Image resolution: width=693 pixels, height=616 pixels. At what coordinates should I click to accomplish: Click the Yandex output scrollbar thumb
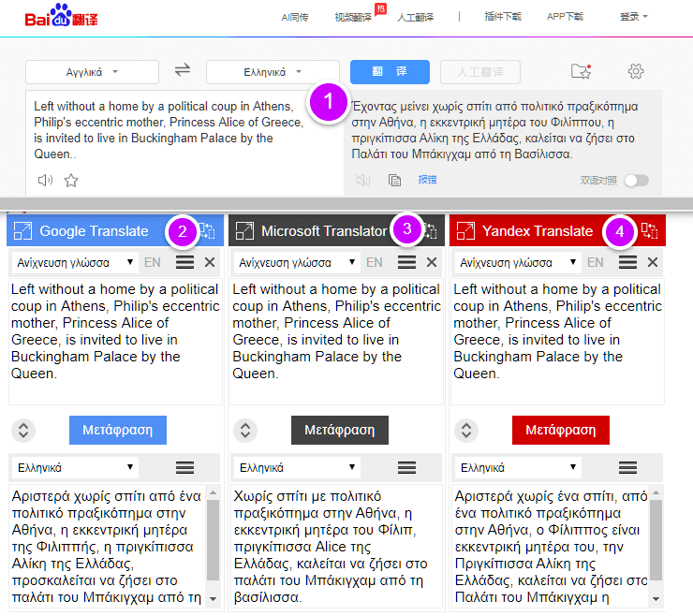tap(656, 539)
